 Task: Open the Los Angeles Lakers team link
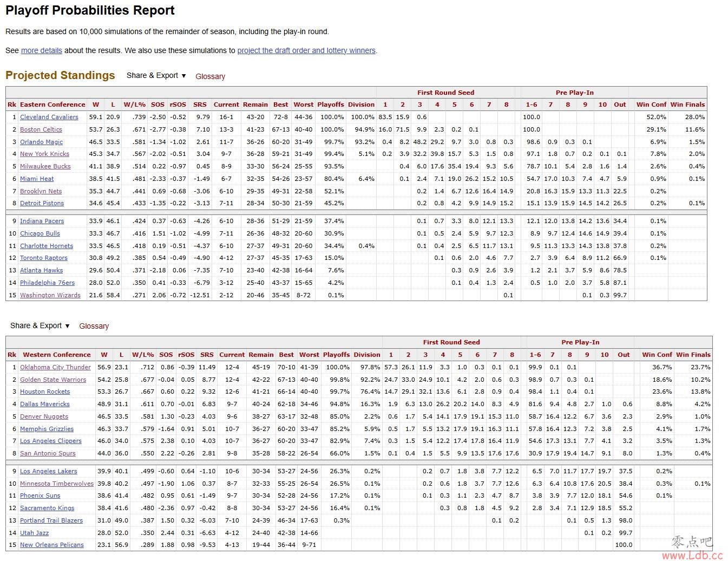coord(49,471)
